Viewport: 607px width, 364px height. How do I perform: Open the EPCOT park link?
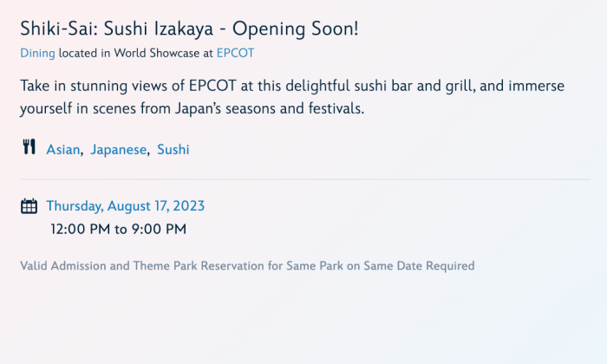coord(236,53)
